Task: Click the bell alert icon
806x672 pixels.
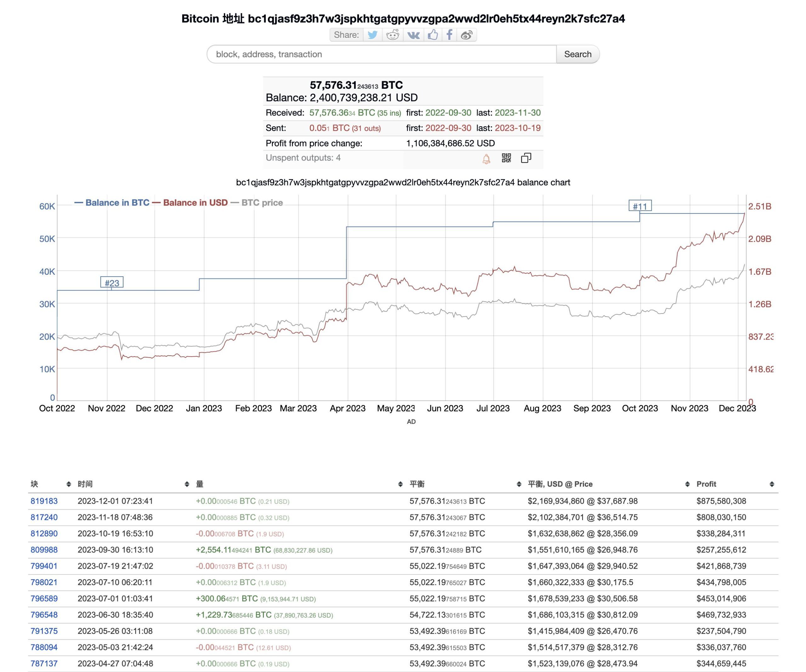Action: [x=486, y=159]
